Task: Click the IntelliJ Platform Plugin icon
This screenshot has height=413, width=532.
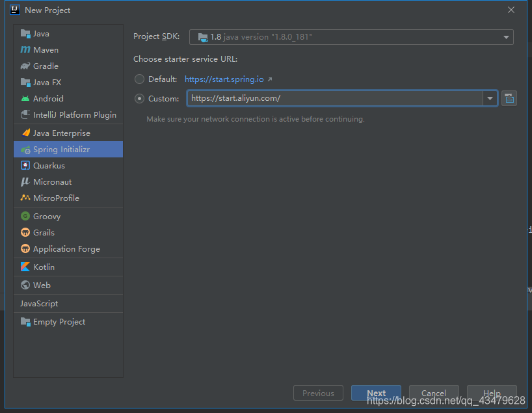Action: (x=25, y=114)
